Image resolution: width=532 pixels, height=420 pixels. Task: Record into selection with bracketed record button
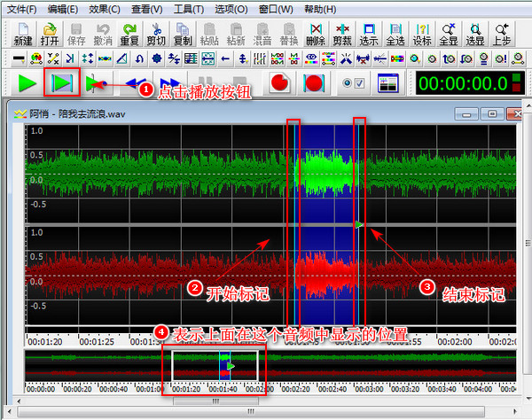click(x=314, y=83)
